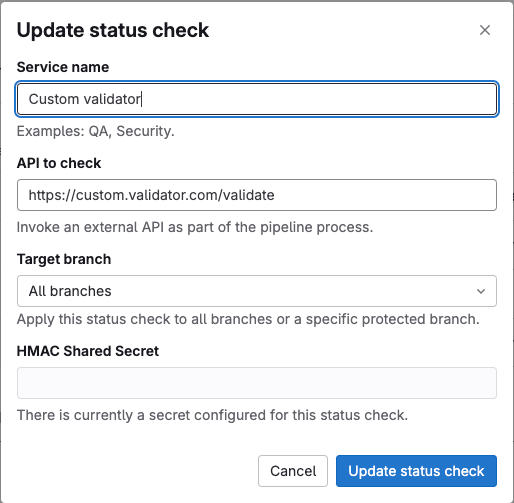Click the 'API to check' label

(59, 163)
